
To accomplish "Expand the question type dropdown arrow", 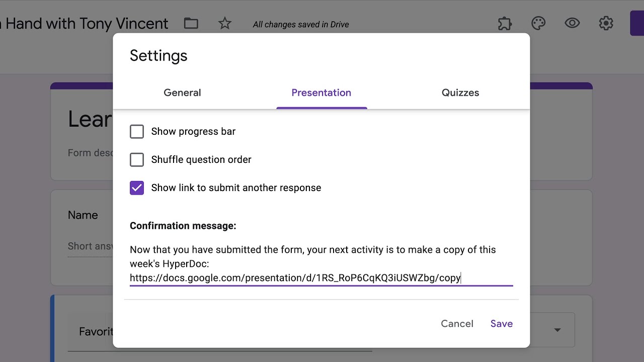I will click(557, 330).
